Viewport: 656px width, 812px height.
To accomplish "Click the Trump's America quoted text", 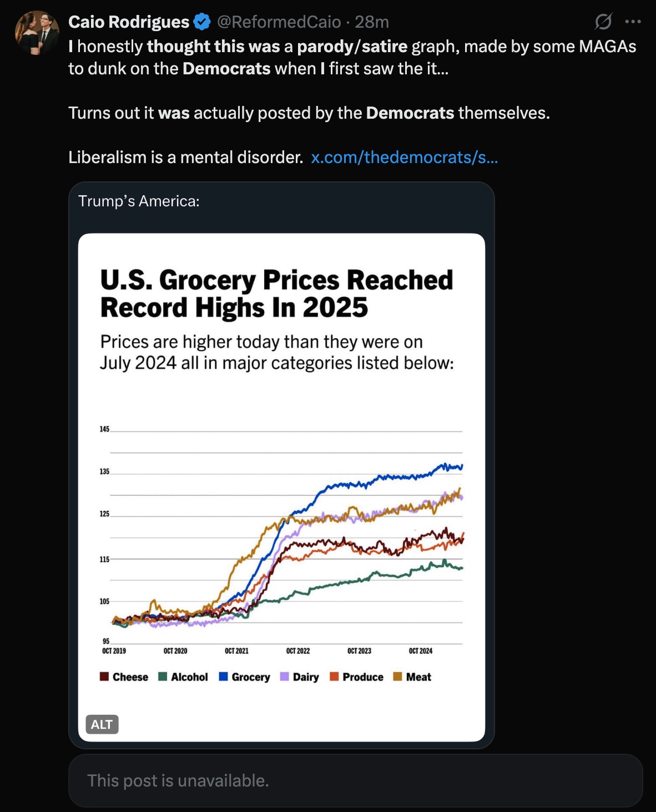I will tap(139, 201).
